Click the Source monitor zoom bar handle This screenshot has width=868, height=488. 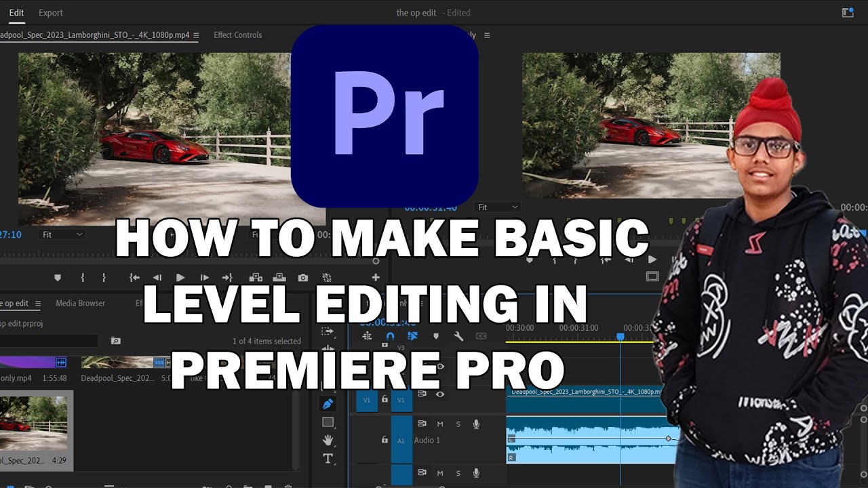tap(376, 260)
